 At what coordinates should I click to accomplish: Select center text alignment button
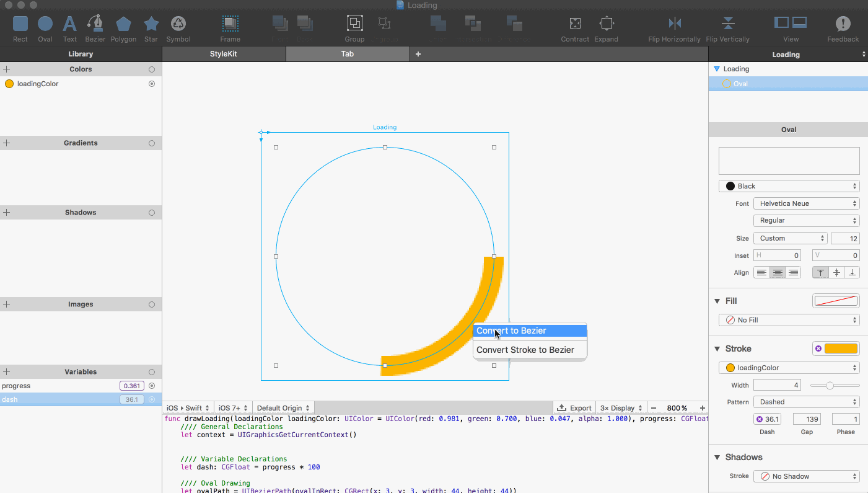point(777,272)
